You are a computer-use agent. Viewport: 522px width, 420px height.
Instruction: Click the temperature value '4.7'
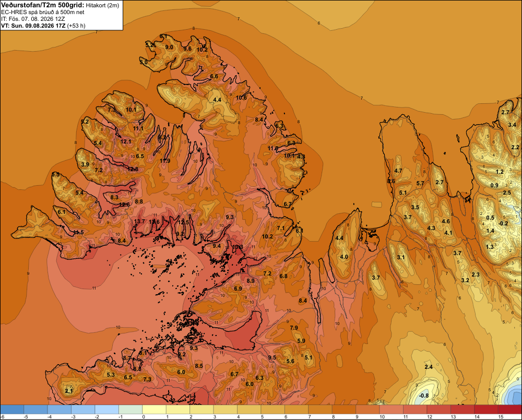(398, 171)
